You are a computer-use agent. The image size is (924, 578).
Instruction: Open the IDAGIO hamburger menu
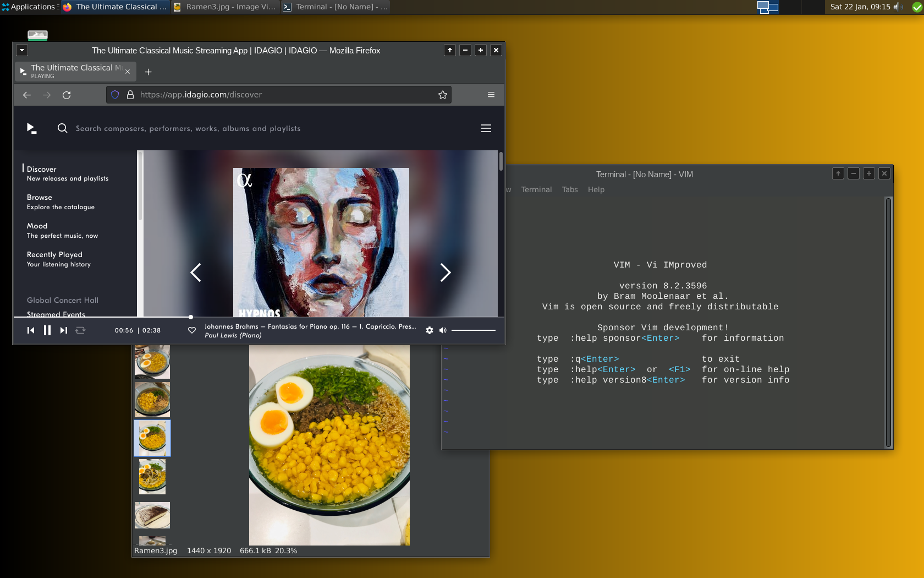pos(486,128)
